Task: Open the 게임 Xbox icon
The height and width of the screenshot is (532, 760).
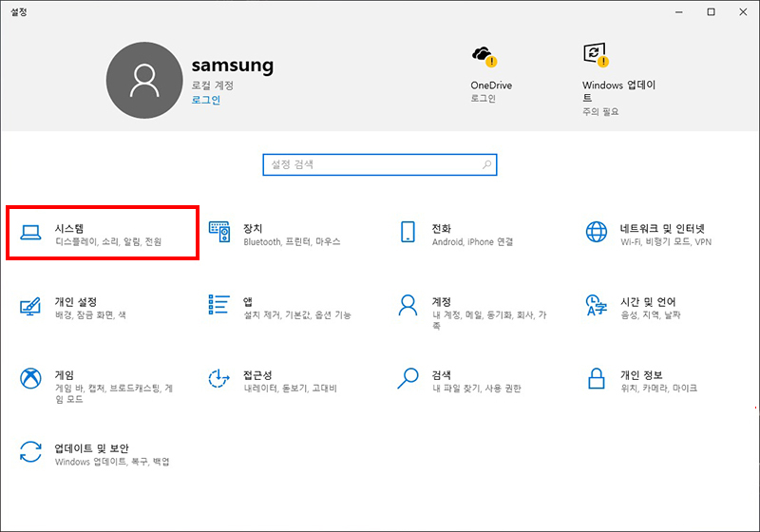Action: 30,378
